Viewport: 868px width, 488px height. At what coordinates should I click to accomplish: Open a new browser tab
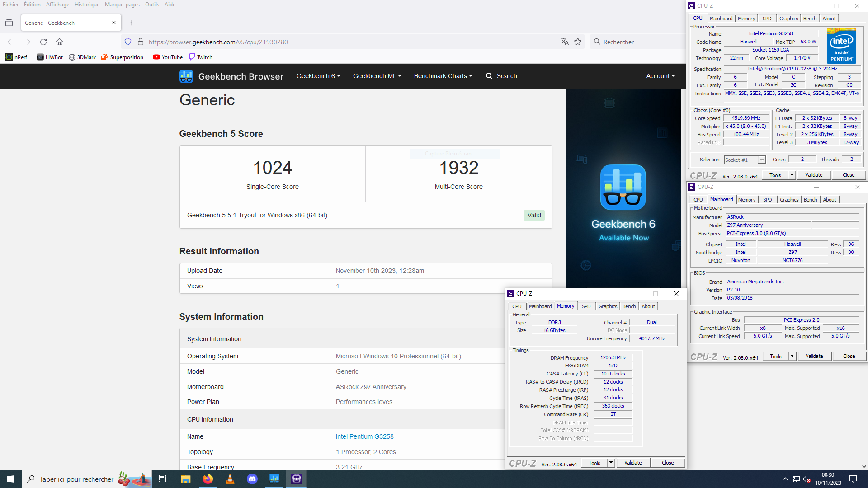[x=131, y=23]
